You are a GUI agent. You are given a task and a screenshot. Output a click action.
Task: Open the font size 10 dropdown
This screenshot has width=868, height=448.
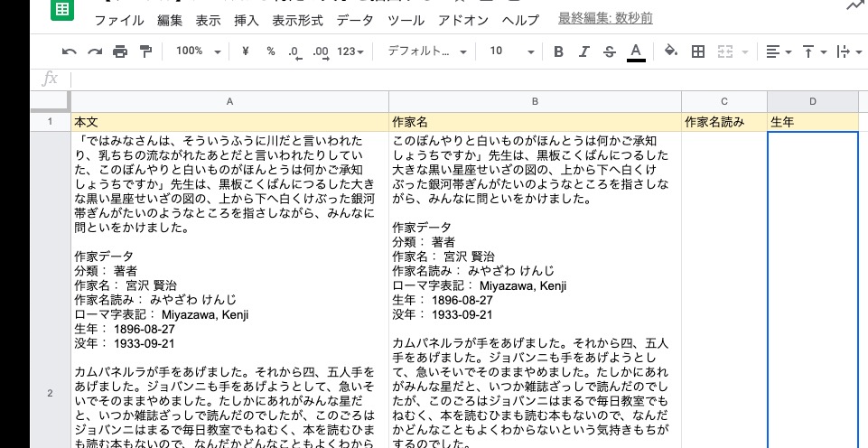tap(512, 51)
